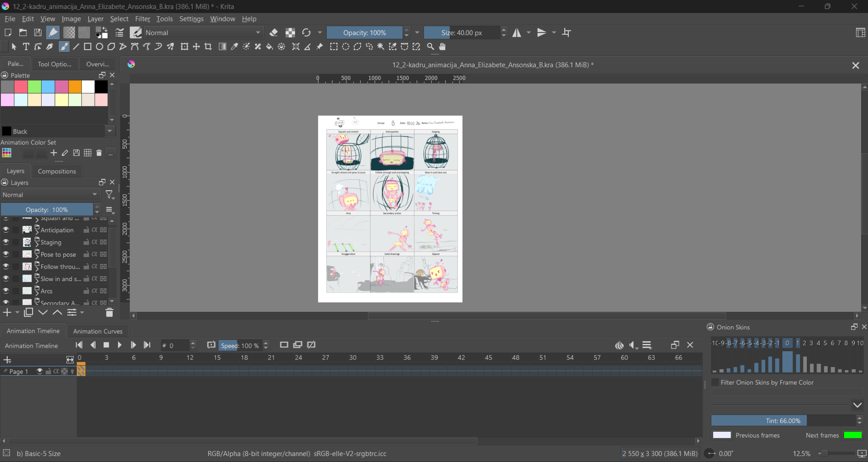Play the animation in the timeline

click(x=119, y=345)
